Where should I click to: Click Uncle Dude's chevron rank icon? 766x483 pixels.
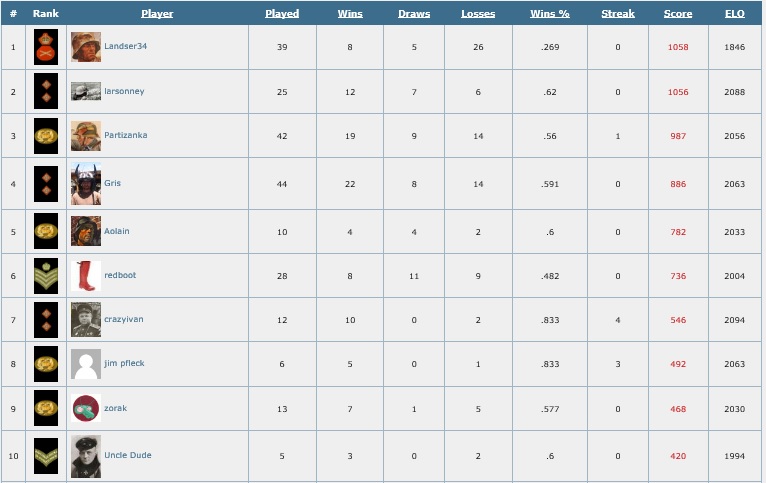click(46, 456)
